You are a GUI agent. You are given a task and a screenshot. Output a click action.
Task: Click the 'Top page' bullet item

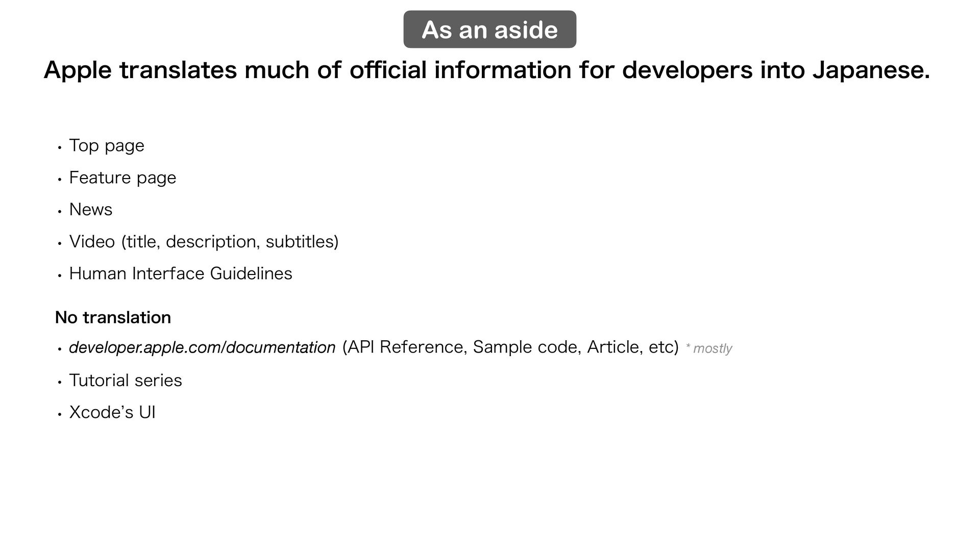click(107, 146)
